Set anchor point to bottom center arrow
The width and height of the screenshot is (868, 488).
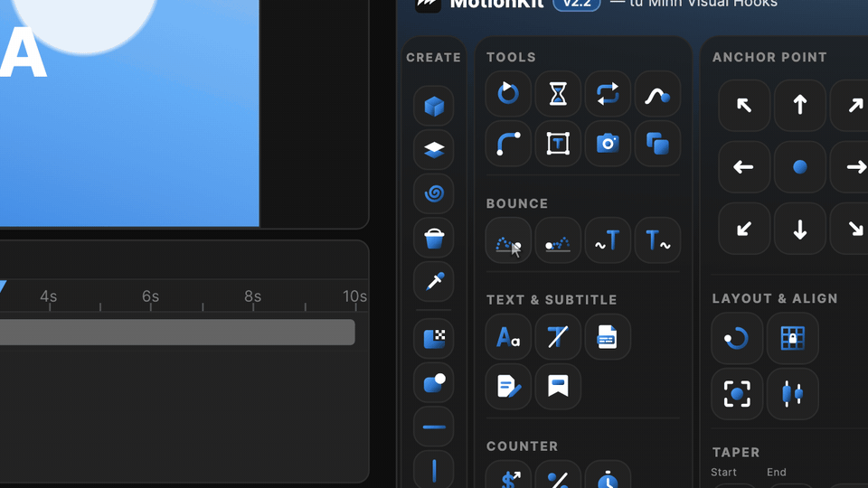click(800, 228)
